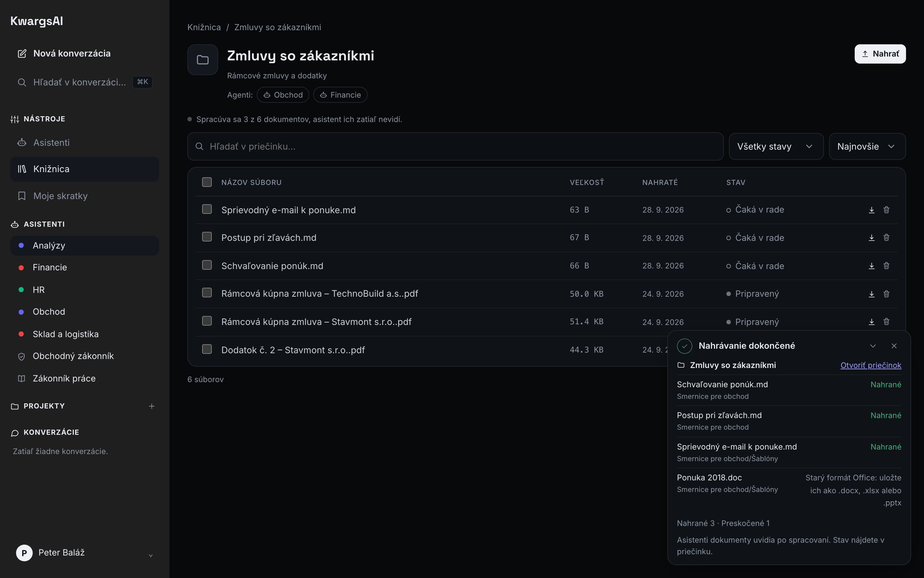Expand the Peter Baláž user menu
924x578 pixels.
pos(84,553)
